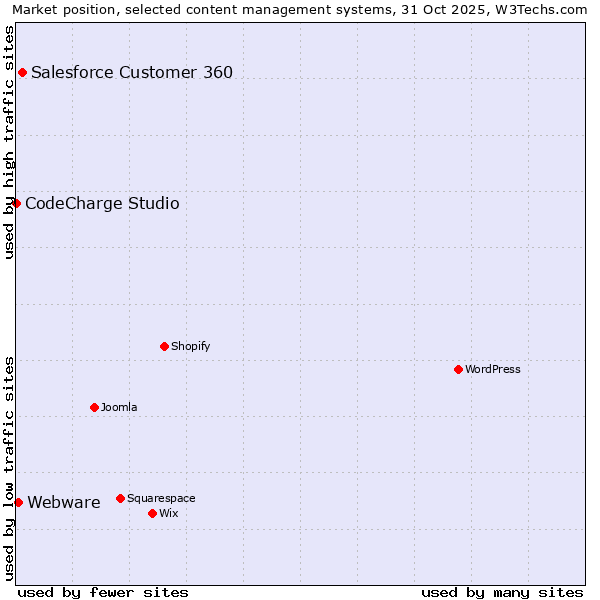Select the 'used by many sites' axis label
Viewport: 600px width, 600px height.
click(502, 592)
